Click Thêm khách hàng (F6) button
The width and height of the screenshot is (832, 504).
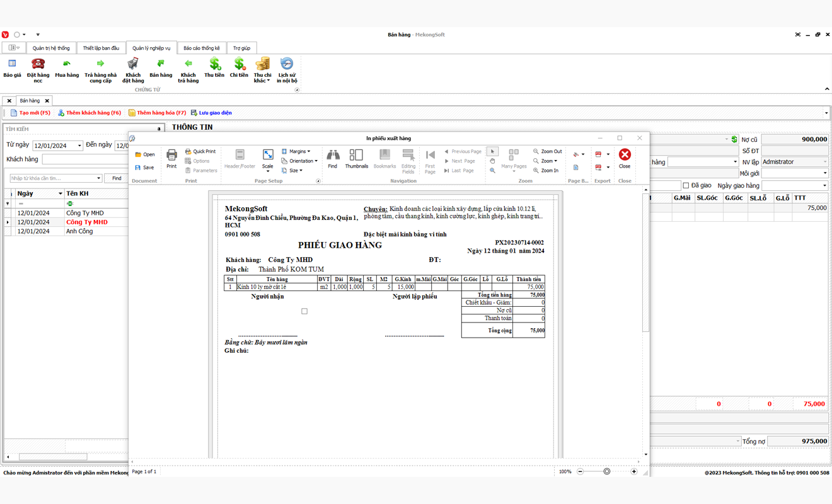coord(89,113)
